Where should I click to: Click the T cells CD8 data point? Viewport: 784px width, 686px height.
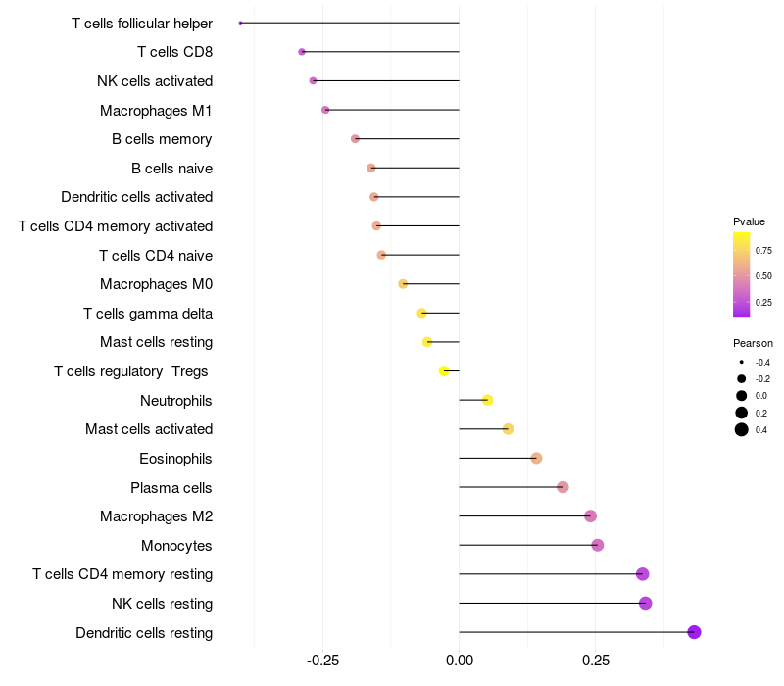pos(302,52)
